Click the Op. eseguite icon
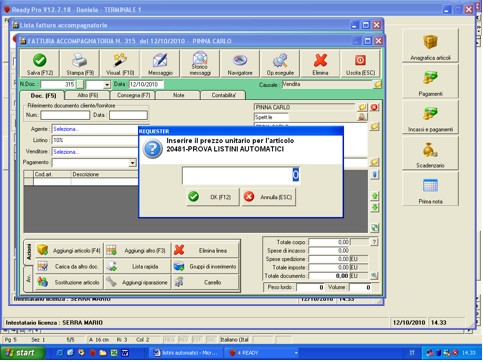The height and width of the screenshot is (362, 483). (280, 61)
